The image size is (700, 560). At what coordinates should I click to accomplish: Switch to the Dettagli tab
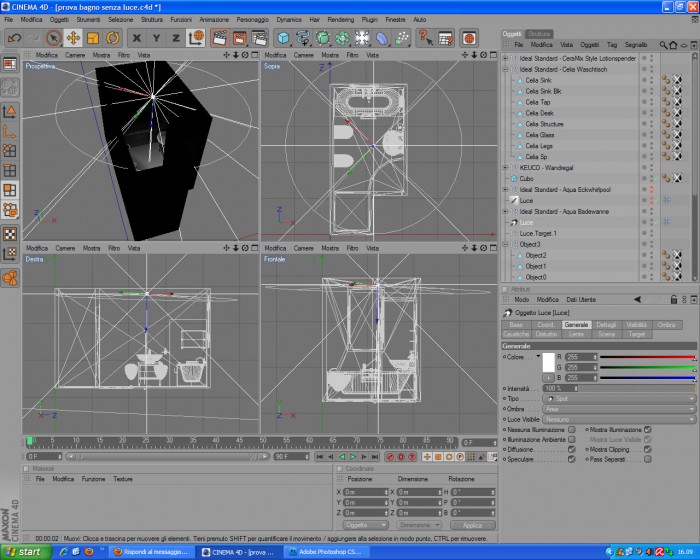(x=606, y=325)
